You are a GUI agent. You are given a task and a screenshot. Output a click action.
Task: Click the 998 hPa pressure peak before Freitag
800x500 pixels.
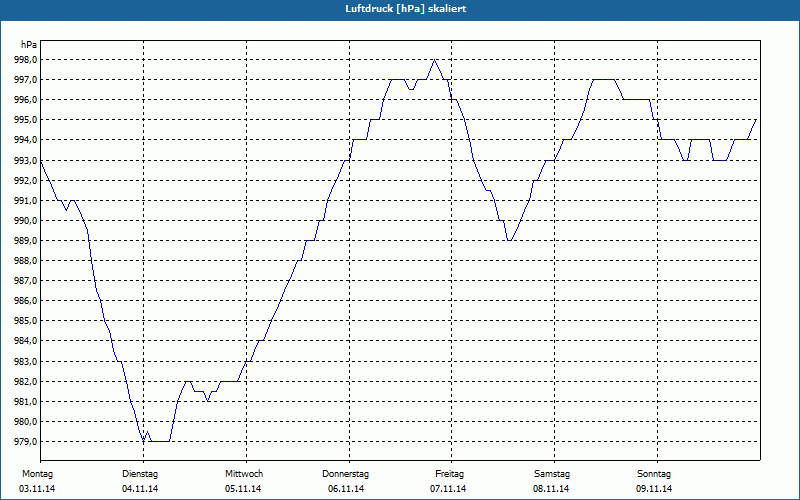434,60
